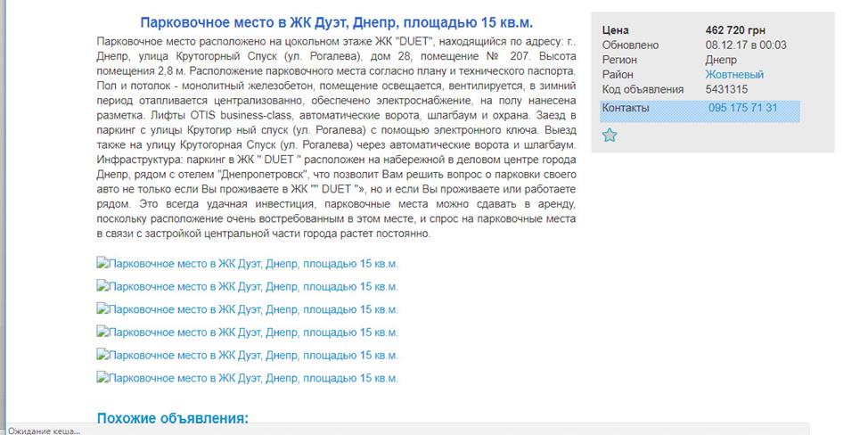Open the first broken listing image
Viewport: 868px width, 435px height.
(248, 264)
